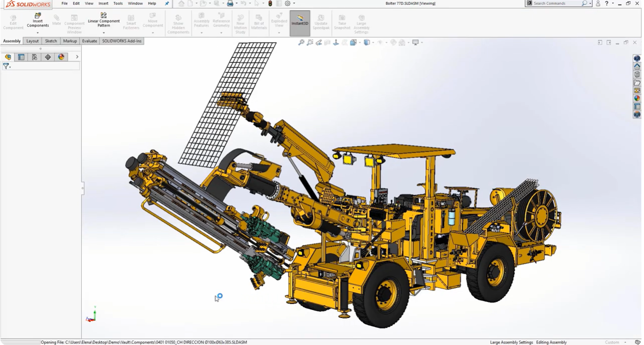Screen dimensions: 644x345
Task: Open the File menu
Action: (65, 4)
